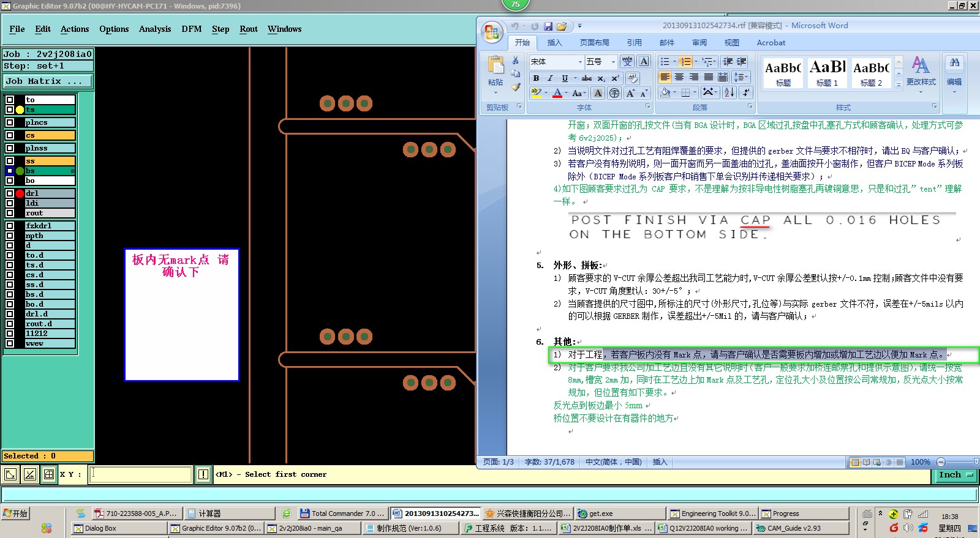Open the highlight color dropdown arrow
This screenshot has width=980, height=538.
pos(546,93)
